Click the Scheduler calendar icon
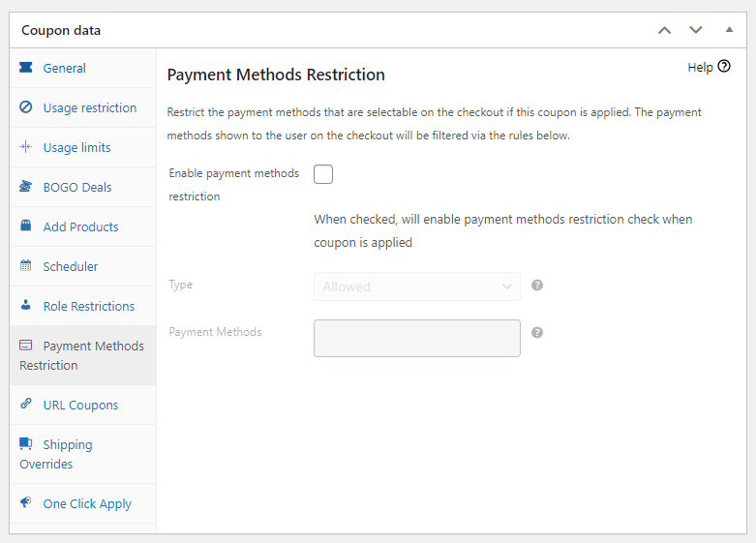The image size is (756, 543). point(26,266)
